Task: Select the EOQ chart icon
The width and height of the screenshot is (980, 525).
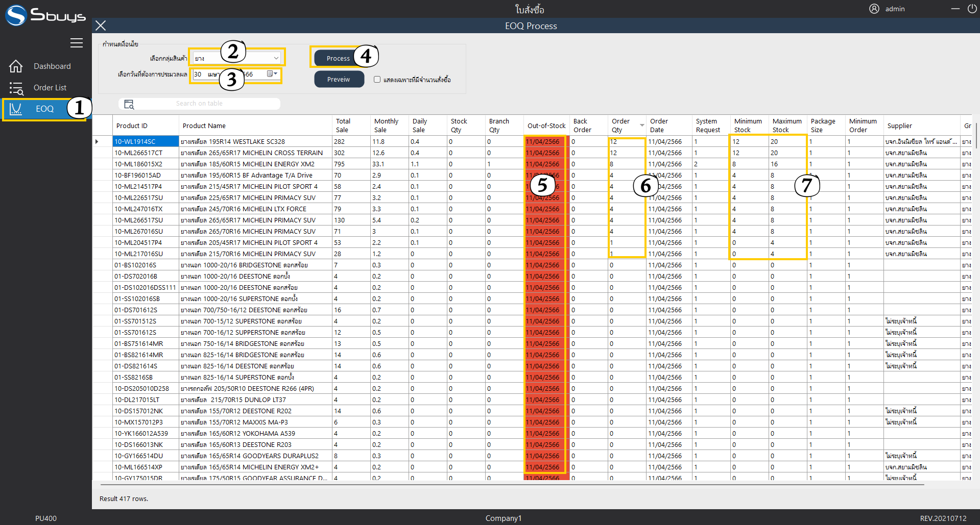Action: (x=16, y=109)
